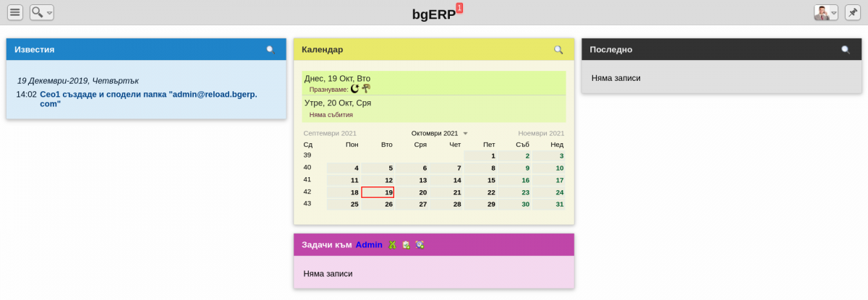Select October 26 in the calendar
The height and width of the screenshot is (300, 868).
[x=378, y=205]
